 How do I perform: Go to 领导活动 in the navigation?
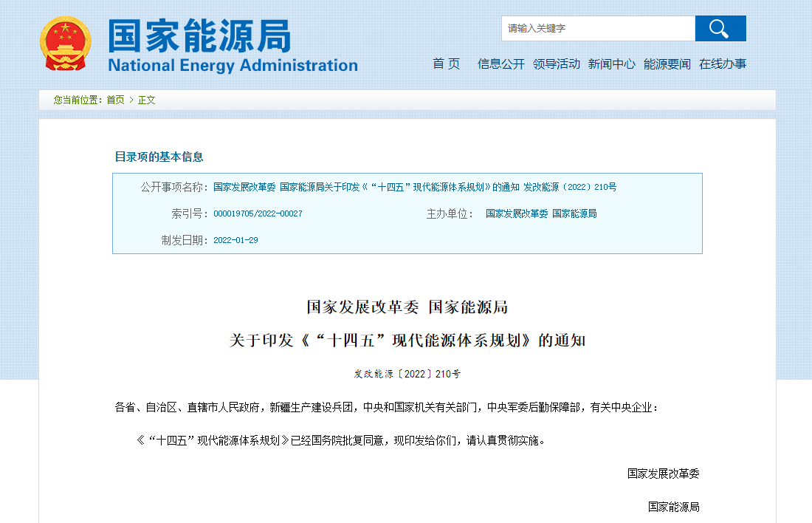556,64
